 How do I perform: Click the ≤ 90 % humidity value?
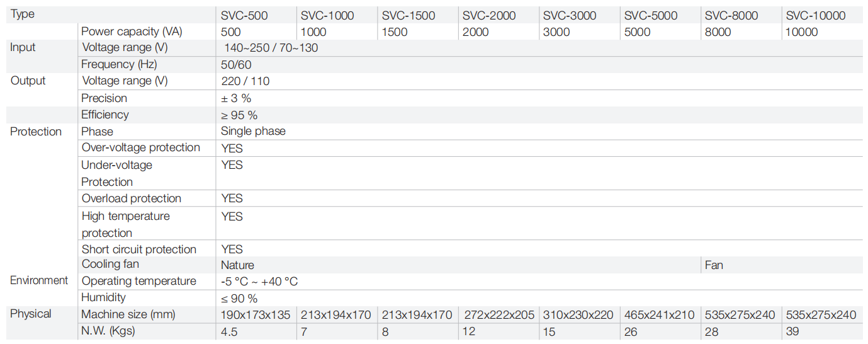coord(239,298)
